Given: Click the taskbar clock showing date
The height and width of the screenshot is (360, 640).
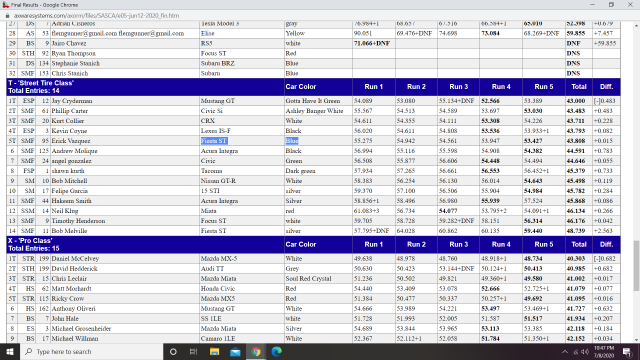Looking at the screenshot, I should click(604, 351).
